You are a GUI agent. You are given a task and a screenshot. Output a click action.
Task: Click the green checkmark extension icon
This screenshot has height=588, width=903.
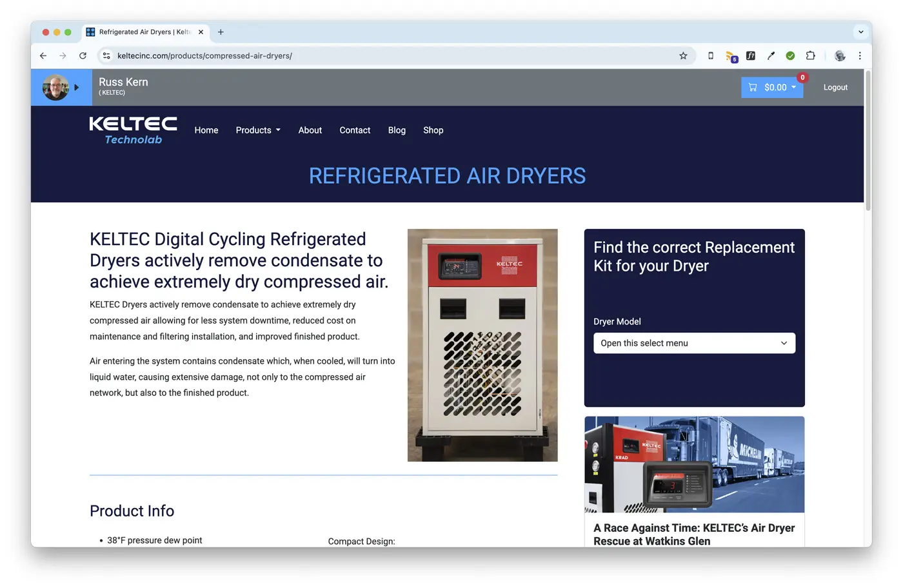tap(790, 56)
